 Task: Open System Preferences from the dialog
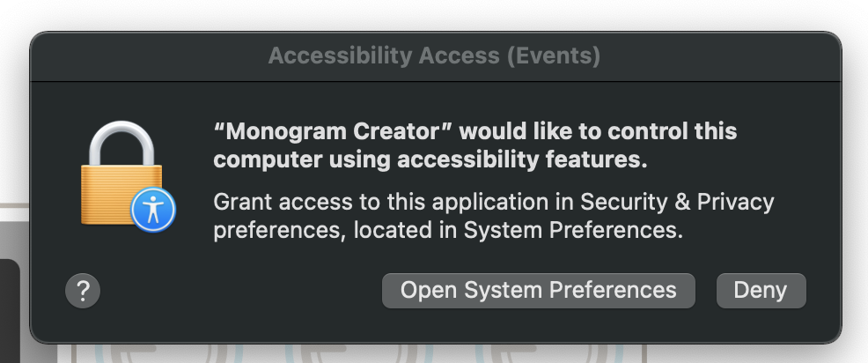click(x=538, y=291)
